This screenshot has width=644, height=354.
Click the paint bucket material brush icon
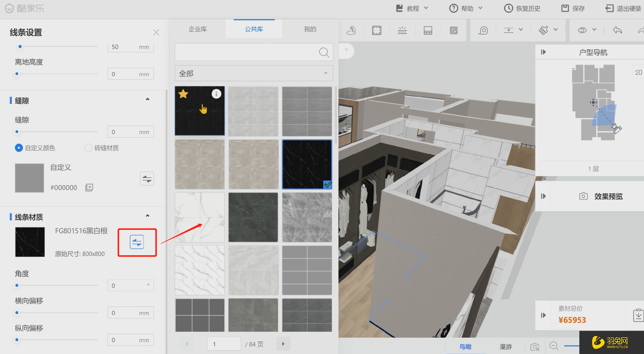point(543,30)
